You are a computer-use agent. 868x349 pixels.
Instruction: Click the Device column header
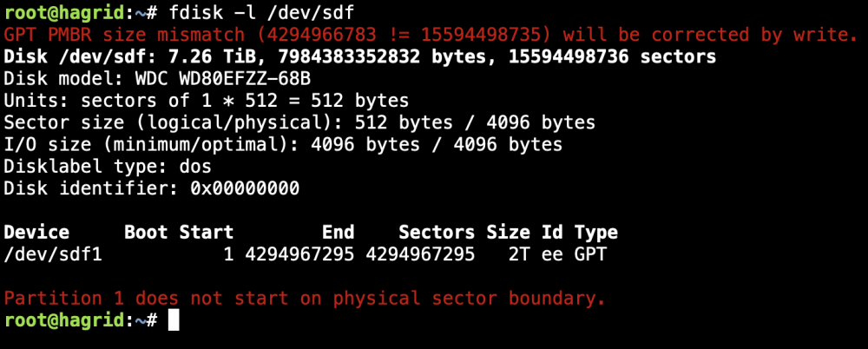(36, 232)
